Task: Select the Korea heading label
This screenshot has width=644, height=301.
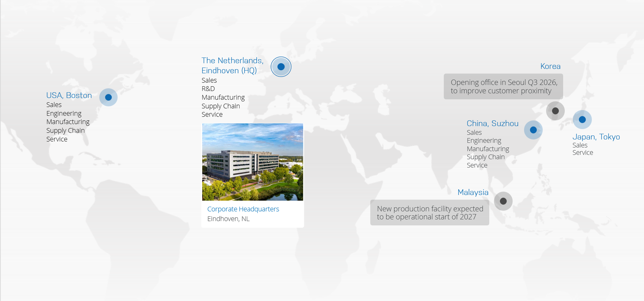Action: 550,66
